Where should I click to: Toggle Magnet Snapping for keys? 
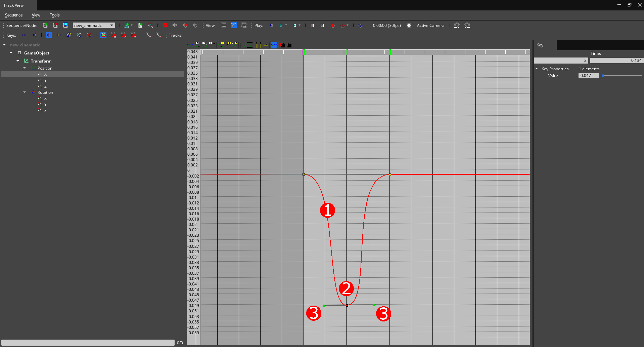[113, 35]
